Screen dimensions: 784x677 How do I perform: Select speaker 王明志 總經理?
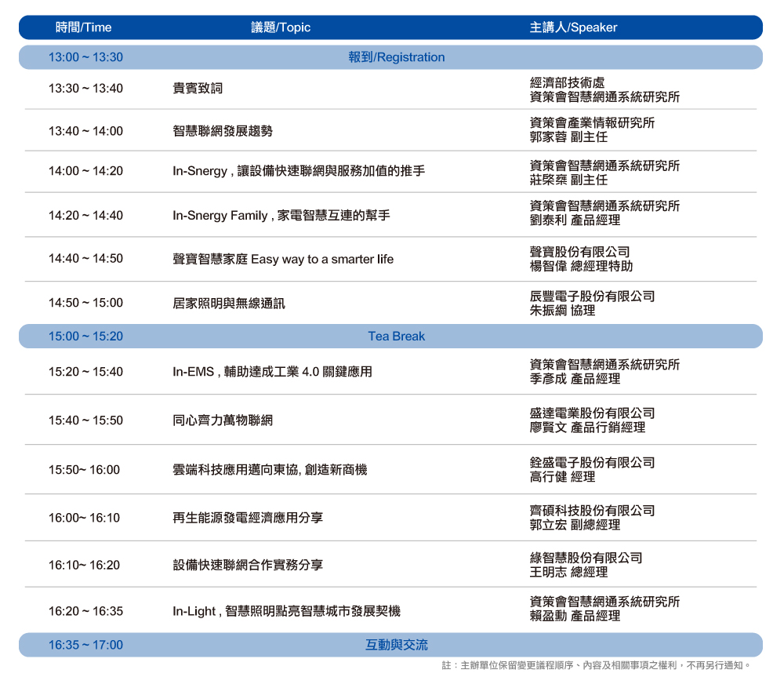coord(568,572)
